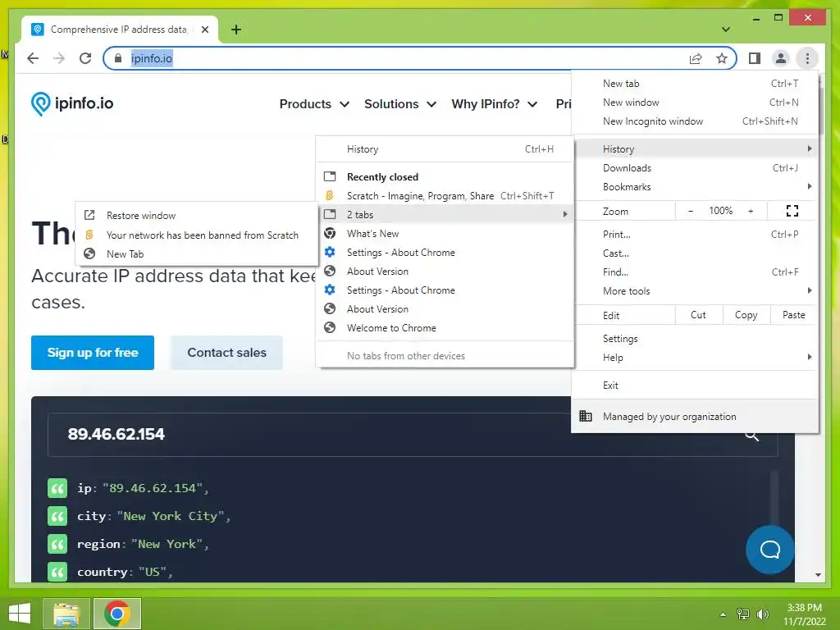840x630 pixels.
Task: Click the Chrome taskbar icon
Action: (117, 614)
